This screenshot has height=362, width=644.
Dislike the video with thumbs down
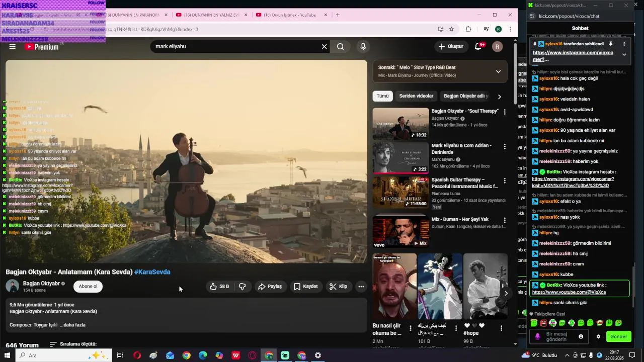point(243,287)
